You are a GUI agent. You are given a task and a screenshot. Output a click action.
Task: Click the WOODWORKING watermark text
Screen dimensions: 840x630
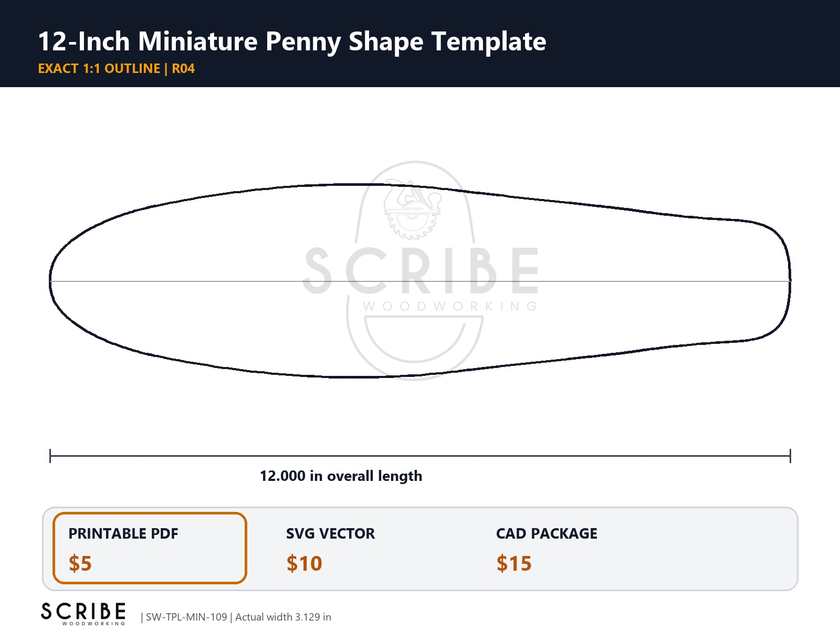click(x=450, y=306)
